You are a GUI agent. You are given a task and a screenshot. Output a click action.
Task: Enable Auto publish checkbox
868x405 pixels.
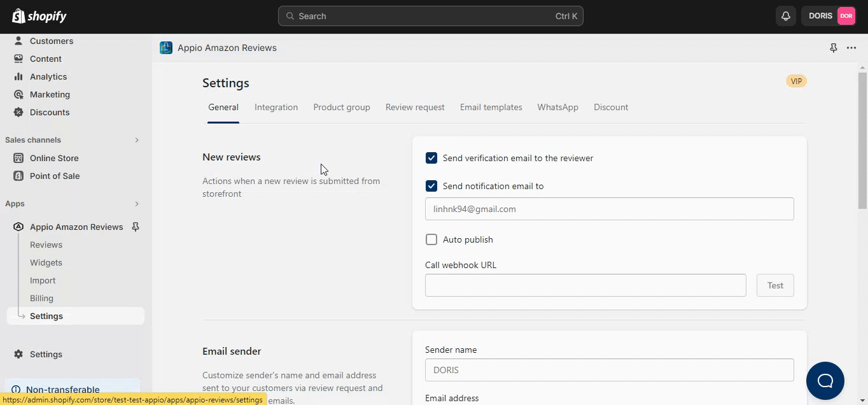(431, 239)
